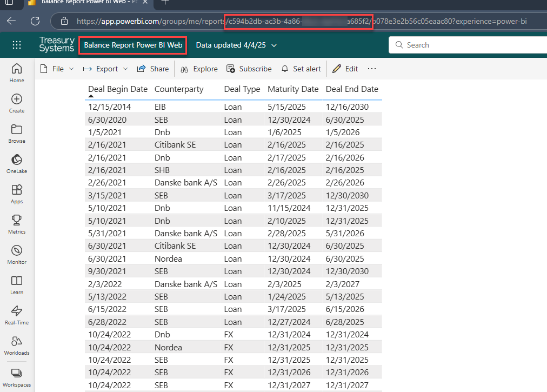
Task: Open More options ellipsis in toolbar
Action: point(372,69)
